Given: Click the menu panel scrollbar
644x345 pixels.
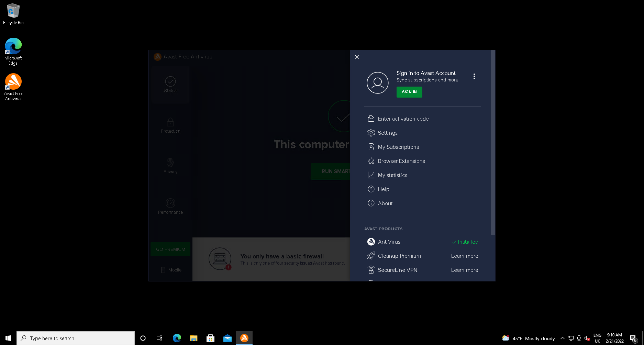Looking at the screenshot, I should click(x=493, y=143).
